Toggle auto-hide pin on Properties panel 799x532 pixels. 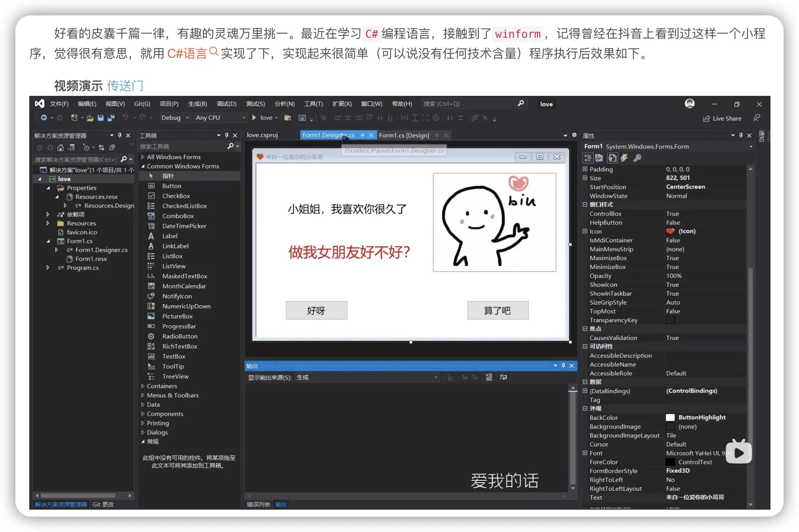click(x=741, y=136)
